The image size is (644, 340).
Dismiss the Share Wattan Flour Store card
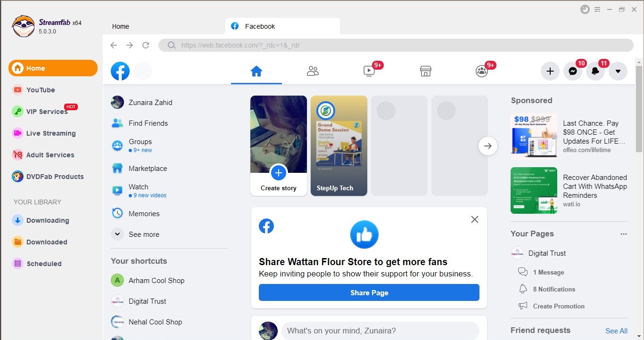[475, 219]
